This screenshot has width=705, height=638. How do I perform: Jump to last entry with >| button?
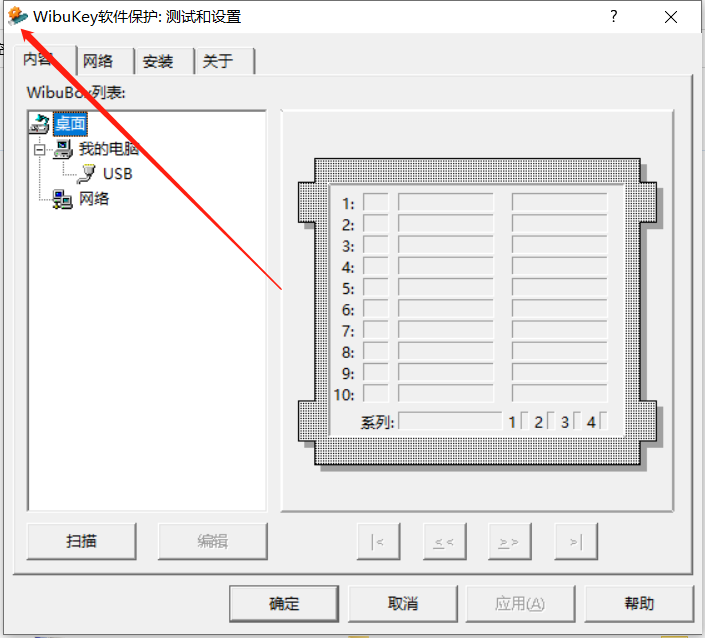pyautogui.click(x=576, y=542)
